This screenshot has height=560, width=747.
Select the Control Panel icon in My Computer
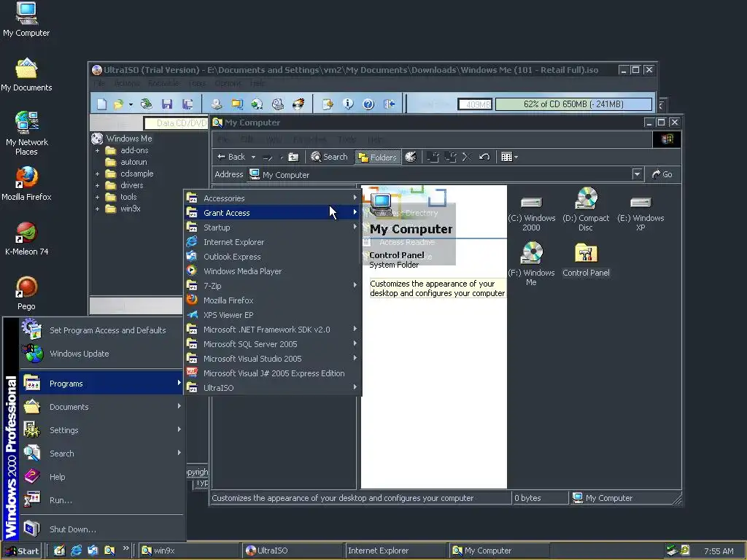(586, 260)
